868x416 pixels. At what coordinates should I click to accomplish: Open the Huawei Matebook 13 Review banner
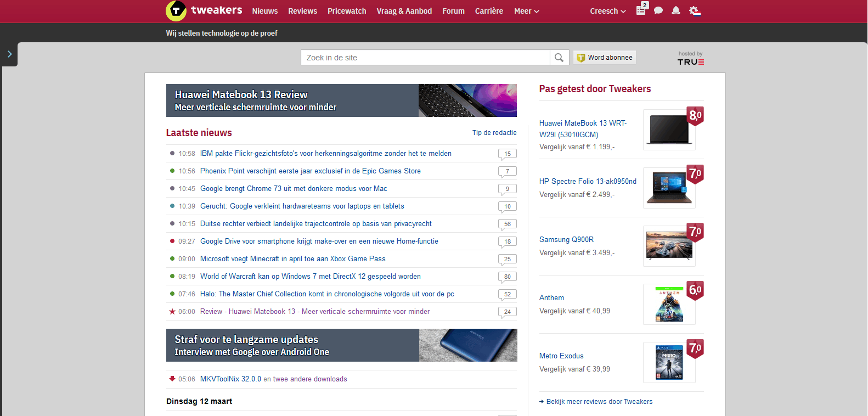coord(341,100)
